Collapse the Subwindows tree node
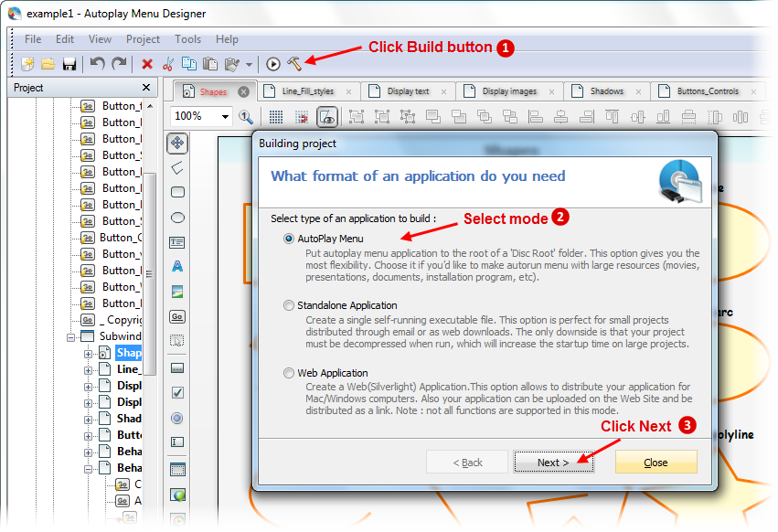The height and width of the screenshot is (532, 778). tap(71, 337)
